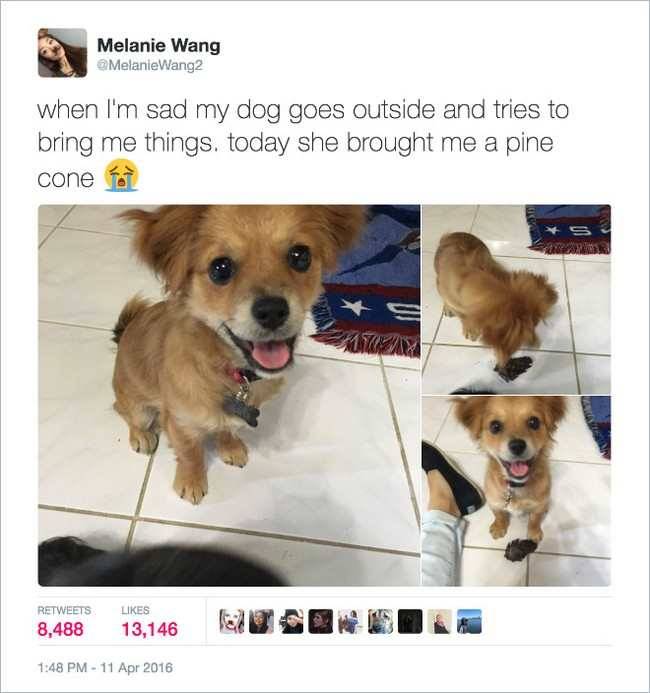Click the second liker avatar in row
650x693 pixels.
pos(261,621)
